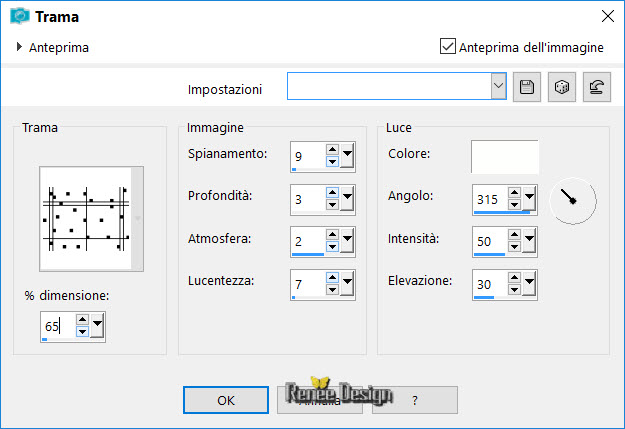Open the Lucentezza slider popup arrow
625x429 pixels.
coord(347,283)
